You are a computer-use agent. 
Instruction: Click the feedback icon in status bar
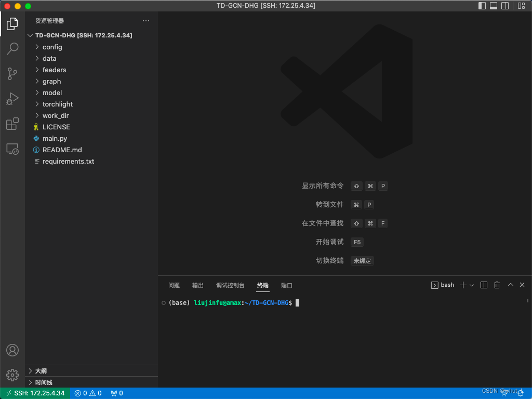tap(504, 393)
